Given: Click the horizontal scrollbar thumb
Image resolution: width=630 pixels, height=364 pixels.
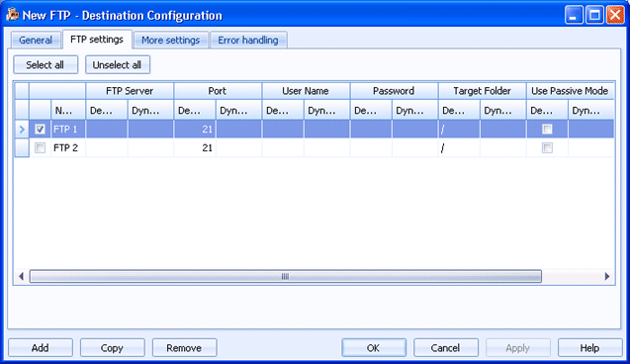Looking at the screenshot, I should [x=285, y=276].
